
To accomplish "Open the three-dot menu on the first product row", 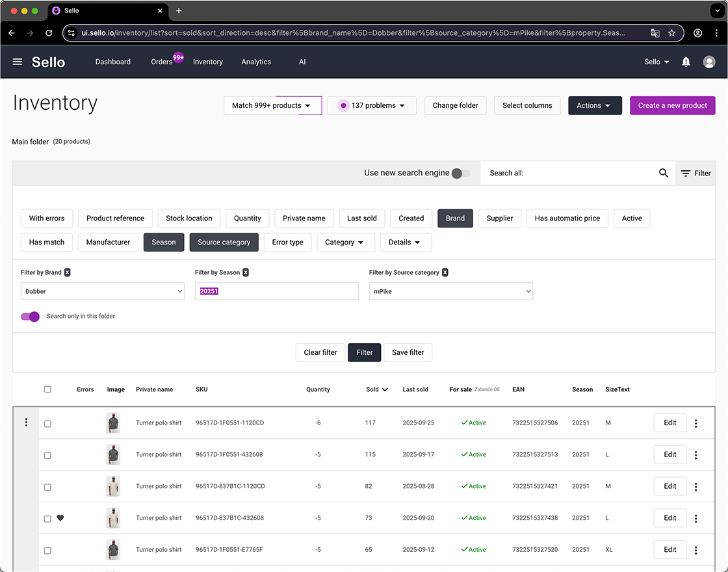I will tap(26, 421).
